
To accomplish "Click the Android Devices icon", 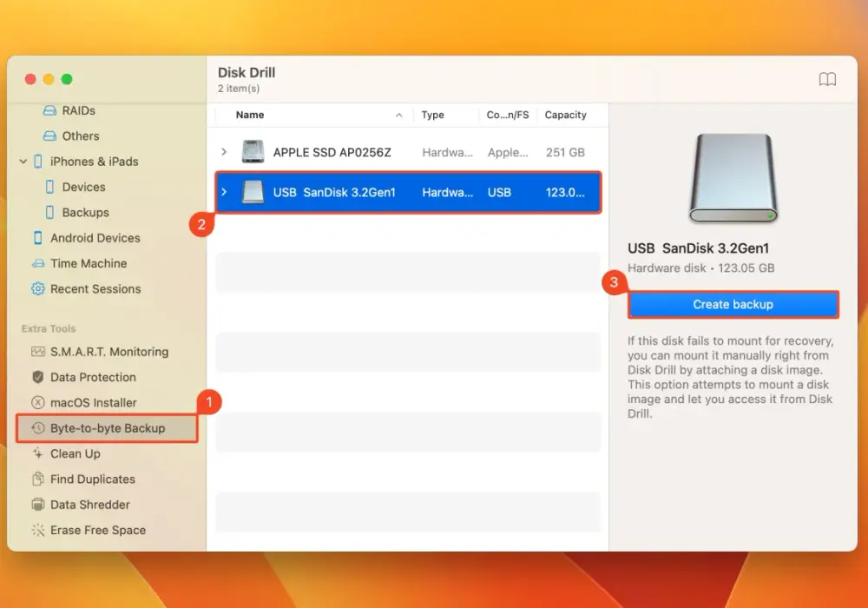I will [37, 237].
